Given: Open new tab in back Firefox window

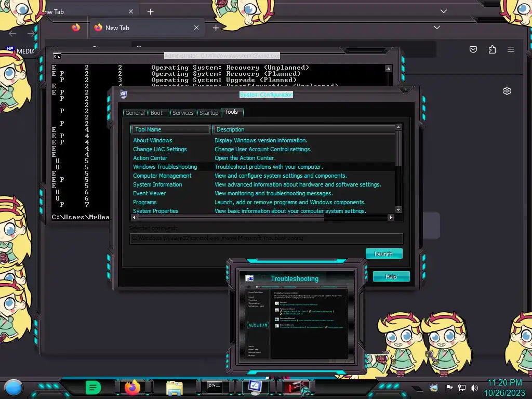Looking at the screenshot, I should click(150, 11).
